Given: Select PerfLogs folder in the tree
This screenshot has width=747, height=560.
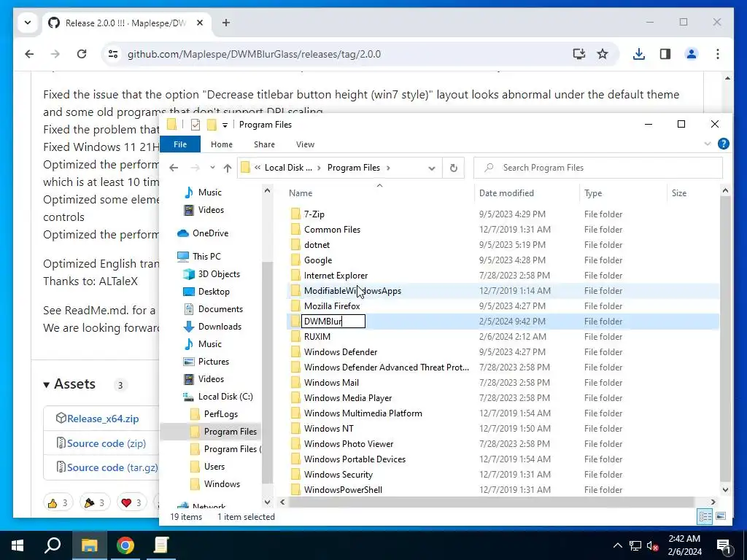Looking at the screenshot, I should 220,414.
